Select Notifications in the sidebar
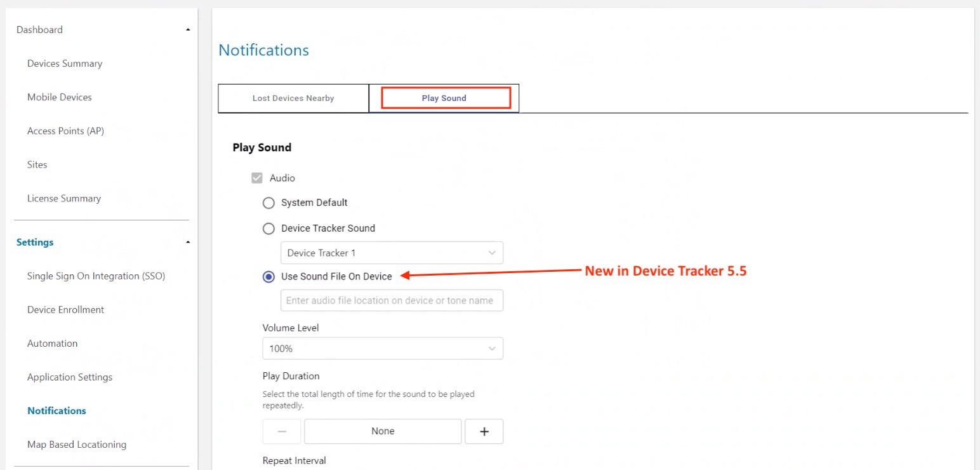Viewport: 980px width, 470px height. tap(56, 410)
